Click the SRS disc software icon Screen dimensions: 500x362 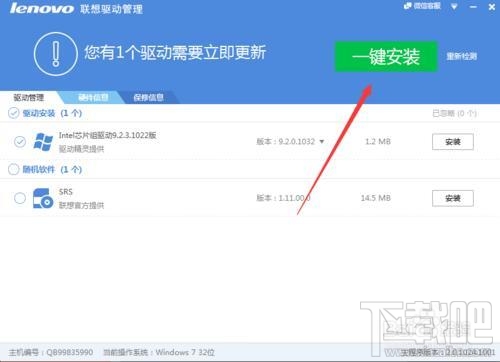click(x=43, y=198)
